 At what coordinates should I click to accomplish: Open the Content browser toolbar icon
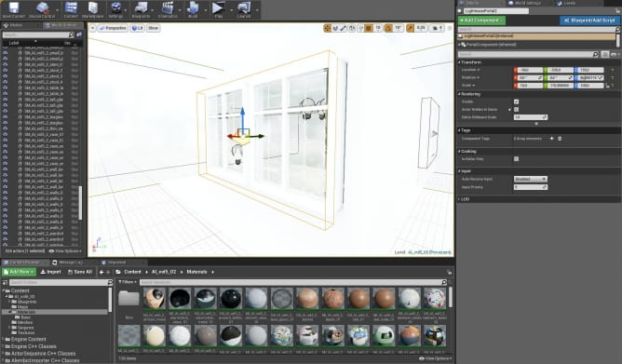tap(71, 9)
